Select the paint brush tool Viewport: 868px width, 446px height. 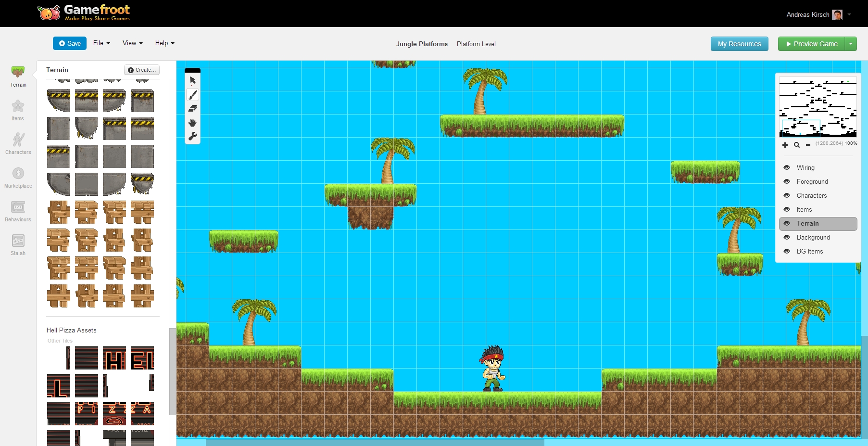coord(192,95)
